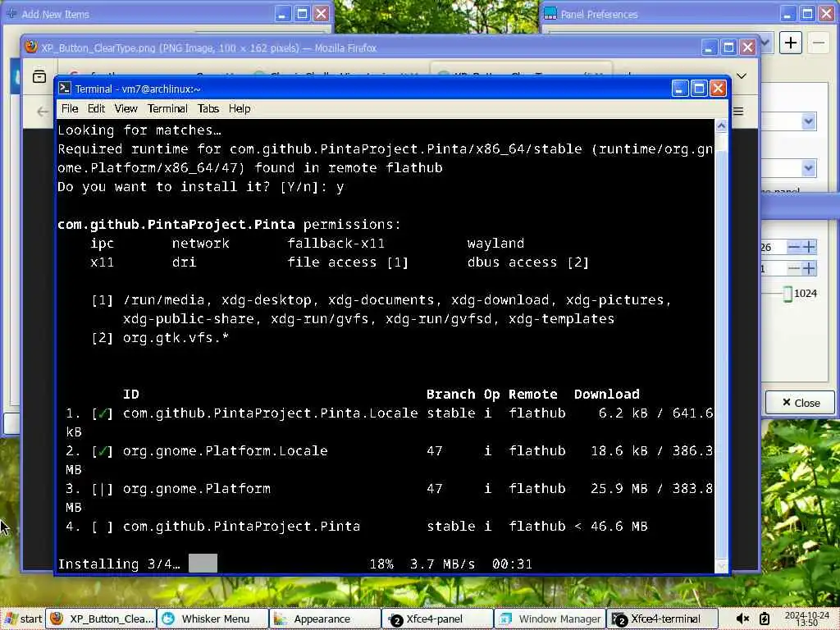Remove the panel with the minus button

click(x=819, y=43)
